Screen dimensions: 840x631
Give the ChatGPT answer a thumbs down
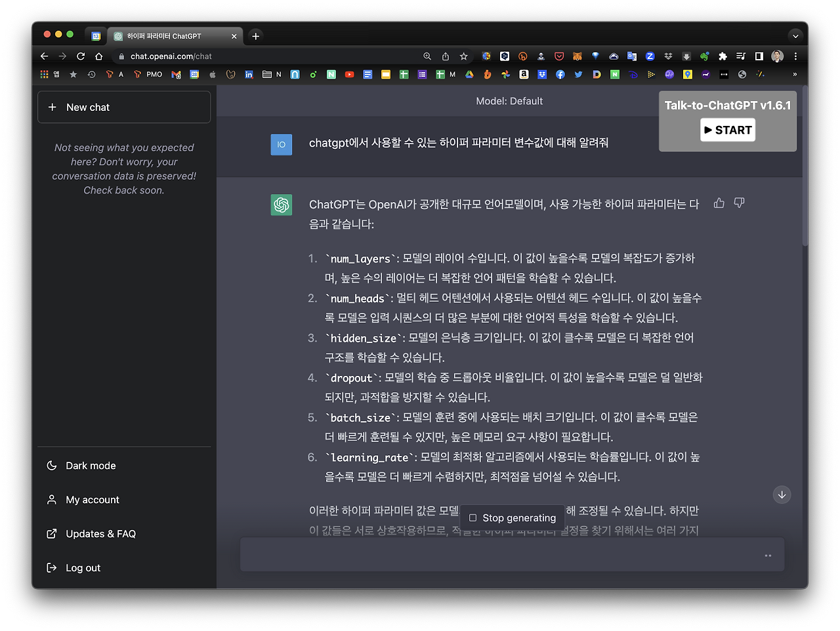tap(739, 203)
